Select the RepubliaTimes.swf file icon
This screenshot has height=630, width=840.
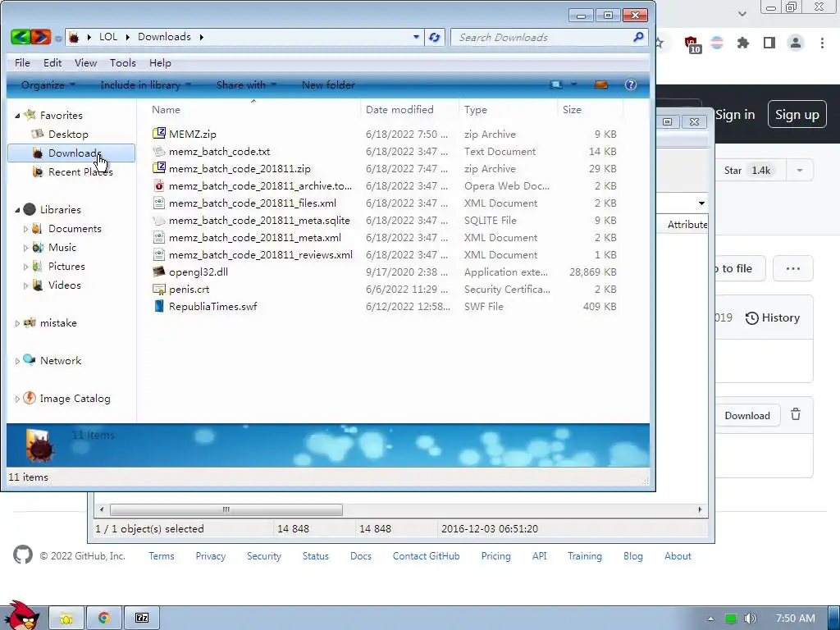point(158,307)
